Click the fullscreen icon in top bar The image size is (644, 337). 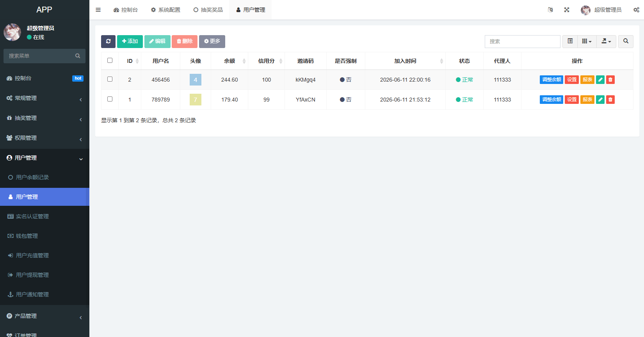[567, 10]
